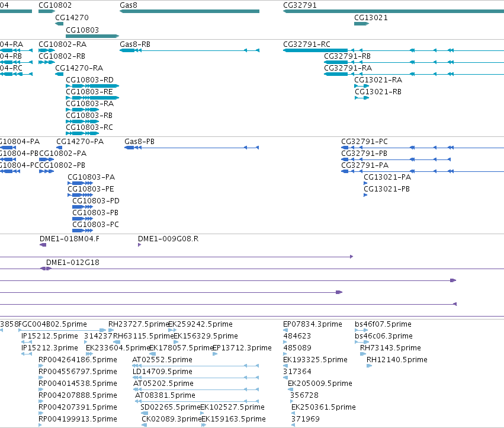Click EST label RH23727.5prime
The image size is (504, 428).
[139, 324]
